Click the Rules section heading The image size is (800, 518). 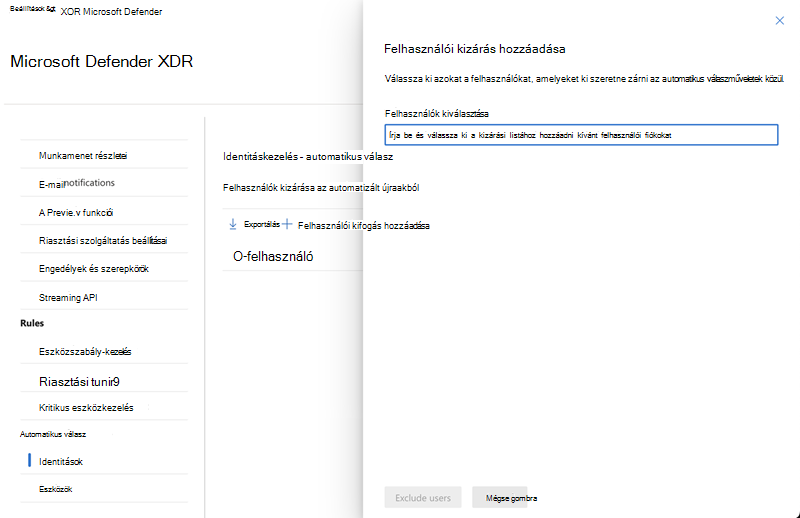tap(32, 323)
